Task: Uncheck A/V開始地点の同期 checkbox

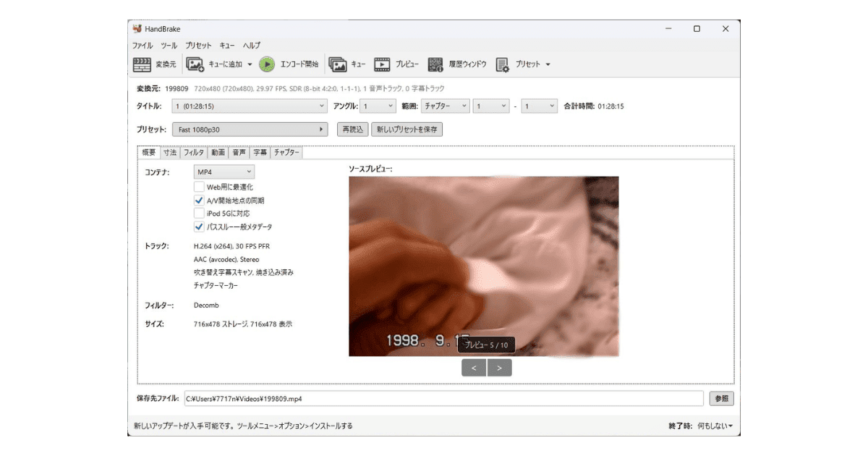Action: pos(199,200)
